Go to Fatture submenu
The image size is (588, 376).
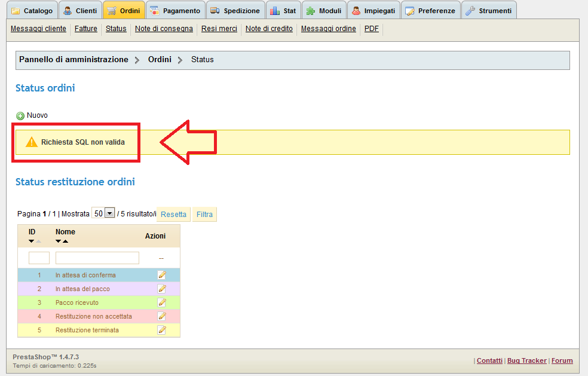tap(86, 29)
